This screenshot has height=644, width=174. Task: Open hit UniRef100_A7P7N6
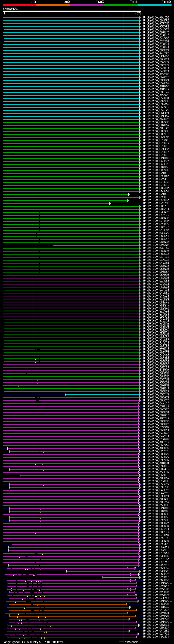click(156, 24)
